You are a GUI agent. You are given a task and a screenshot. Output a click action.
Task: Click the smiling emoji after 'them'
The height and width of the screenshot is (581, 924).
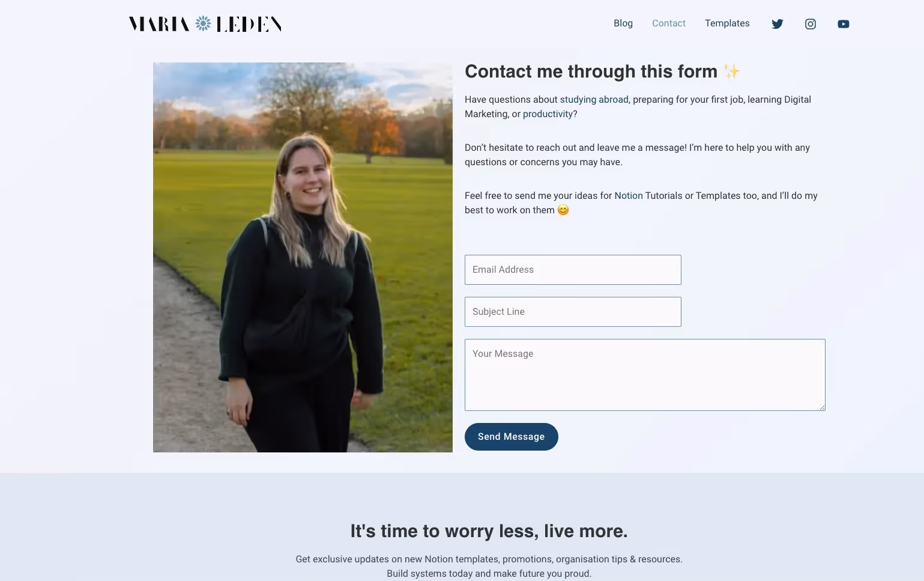click(563, 210)
